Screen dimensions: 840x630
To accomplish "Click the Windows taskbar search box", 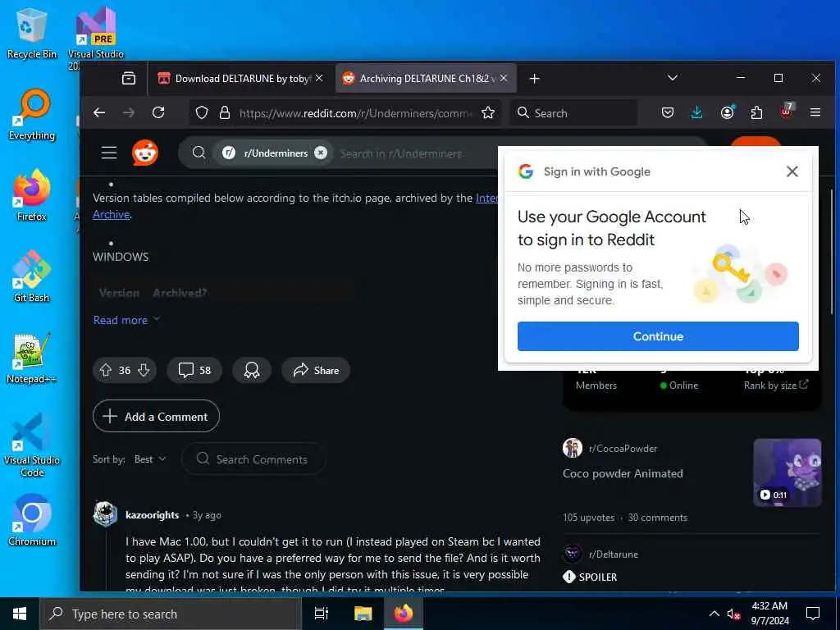I will coord(170,614).
